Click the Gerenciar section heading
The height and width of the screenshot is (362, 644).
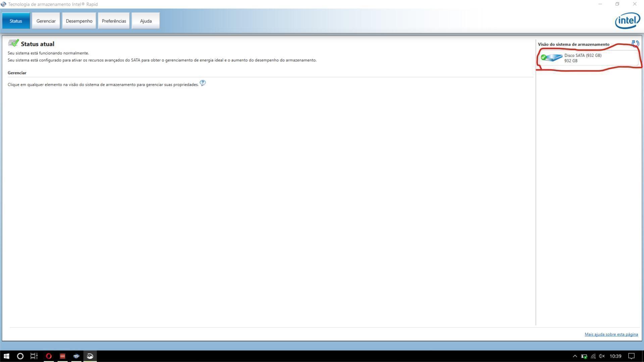[x=17, y=73]
